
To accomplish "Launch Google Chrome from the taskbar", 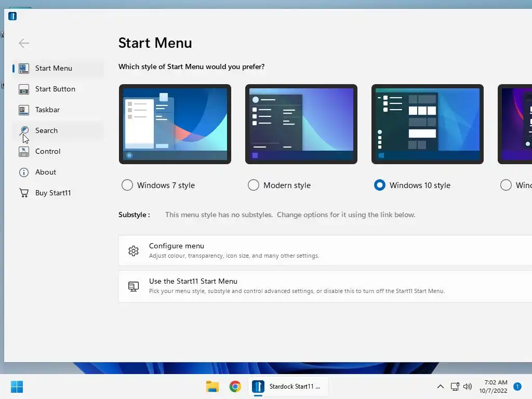I will tap(235, 387).
